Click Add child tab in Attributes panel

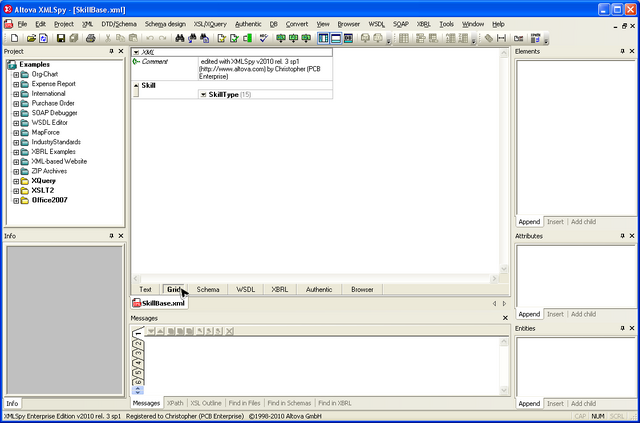pyautogui.click(x=583, y=314)
